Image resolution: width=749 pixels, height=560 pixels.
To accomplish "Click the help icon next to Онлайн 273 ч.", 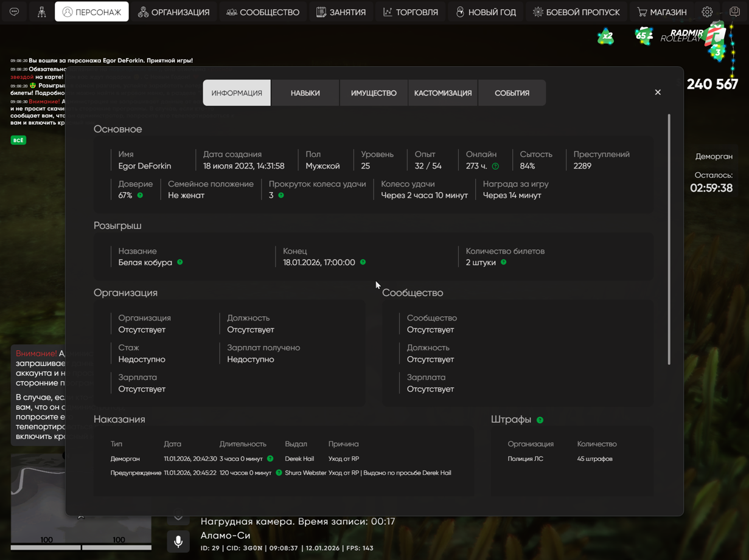I will tap(495, 166).
